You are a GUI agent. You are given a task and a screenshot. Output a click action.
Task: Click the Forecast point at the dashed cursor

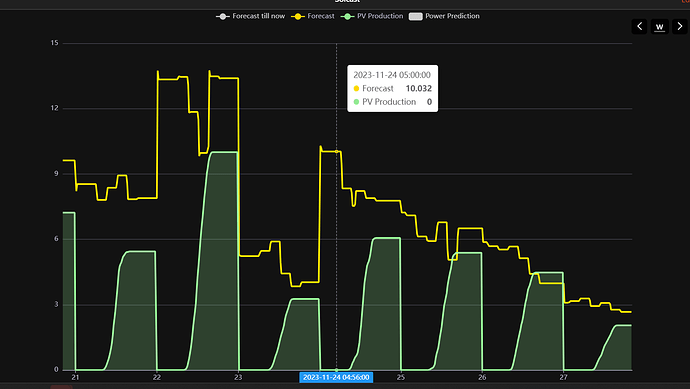[x=337, y=151]
